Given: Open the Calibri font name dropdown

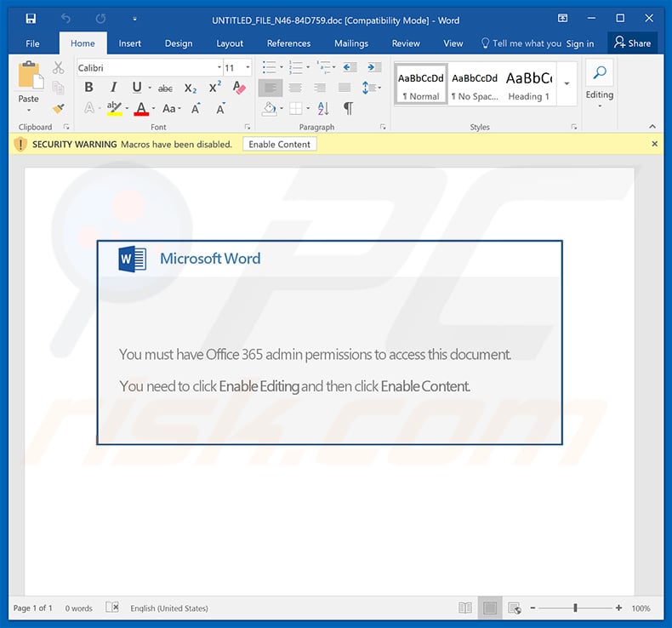Looking at the screenshot, I should tap(219, 67).
